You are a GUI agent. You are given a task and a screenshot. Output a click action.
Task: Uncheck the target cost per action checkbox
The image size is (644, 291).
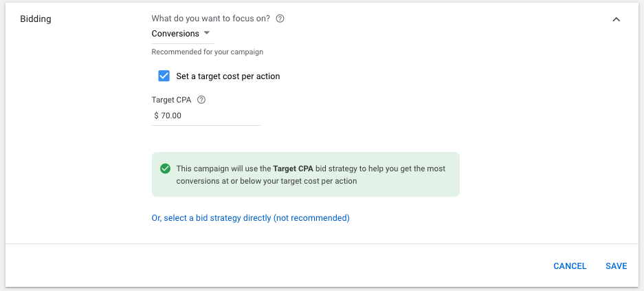tap(164, 76)
